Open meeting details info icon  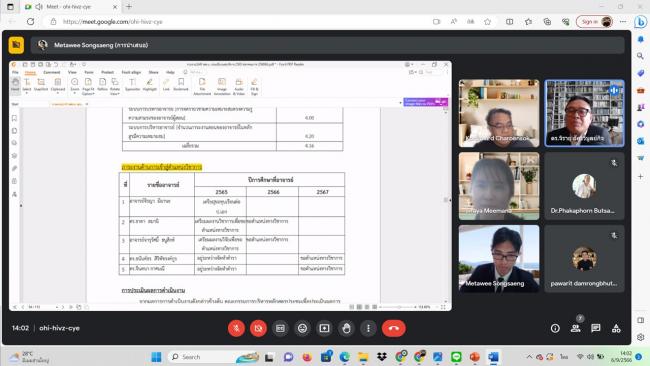click(x=555, y=328)
